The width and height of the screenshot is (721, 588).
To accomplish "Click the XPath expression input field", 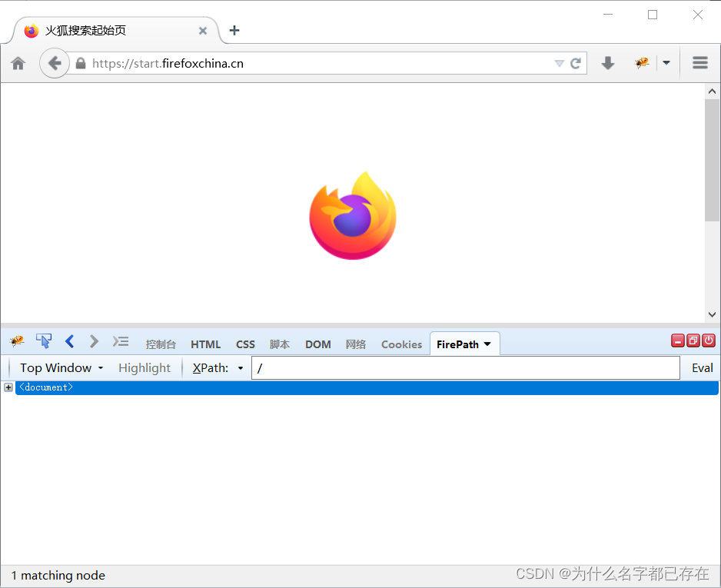I will click(465, 368).
